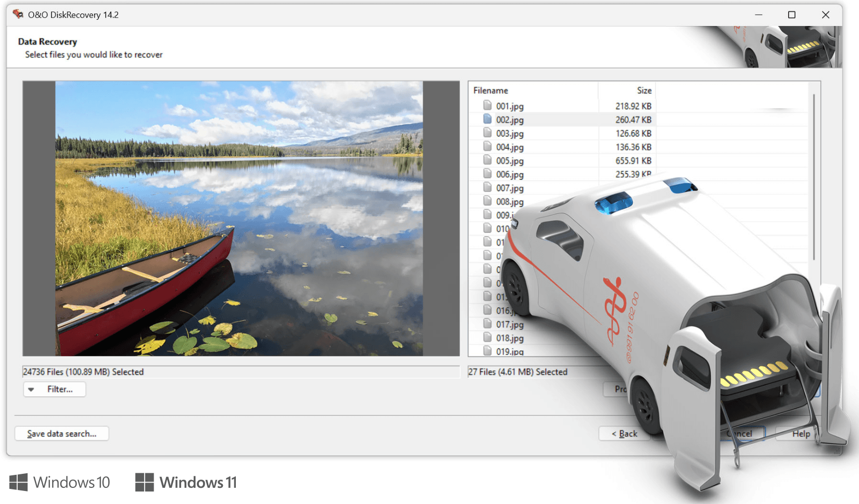Select the 002.jpg file name
The height and width of the screenshot is (504, 859).
(510, 120)
